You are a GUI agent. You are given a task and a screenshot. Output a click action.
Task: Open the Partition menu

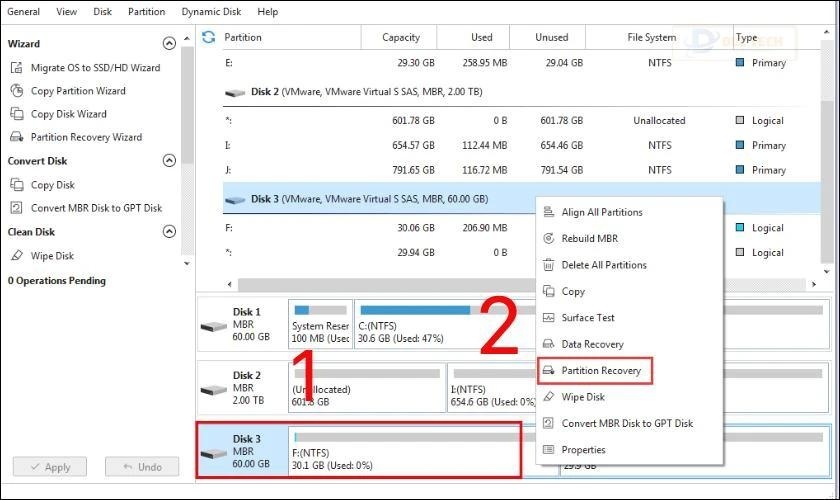[x=146, y=11]
